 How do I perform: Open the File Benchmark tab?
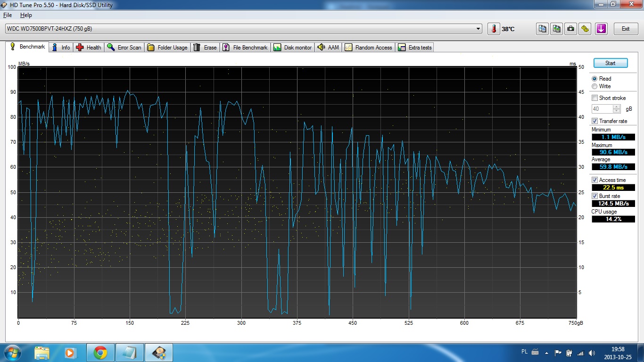(245, 48)
